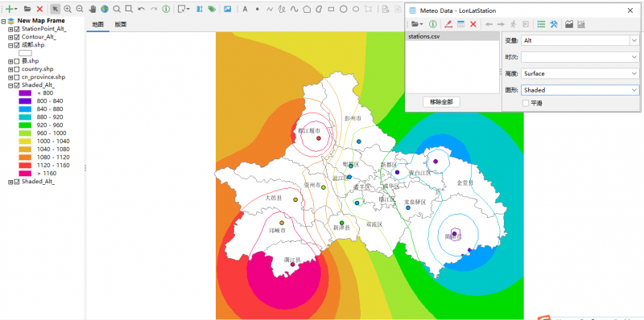Switch to the 地图 map tab

pyautogui.click(x=97, y=25)
